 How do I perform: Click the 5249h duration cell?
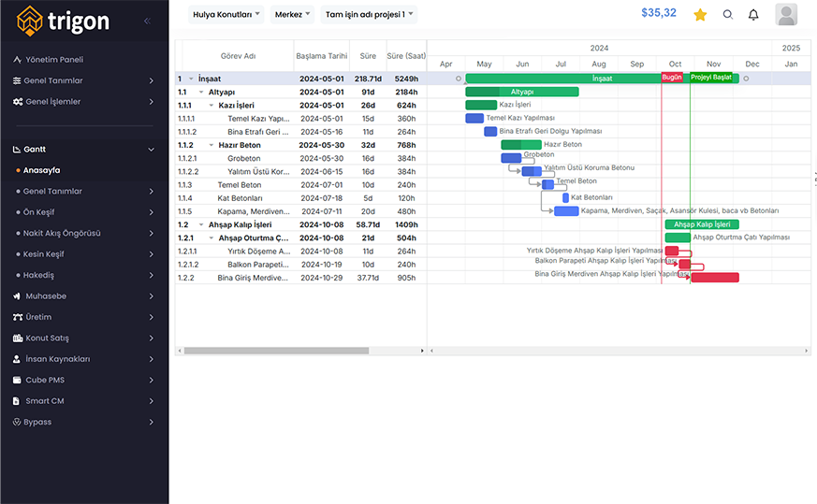[406, 79]
